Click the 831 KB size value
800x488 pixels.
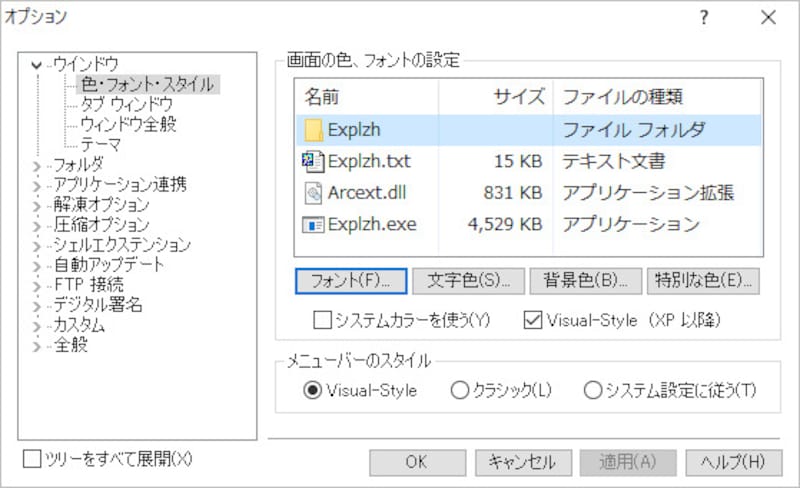[513, 193]
